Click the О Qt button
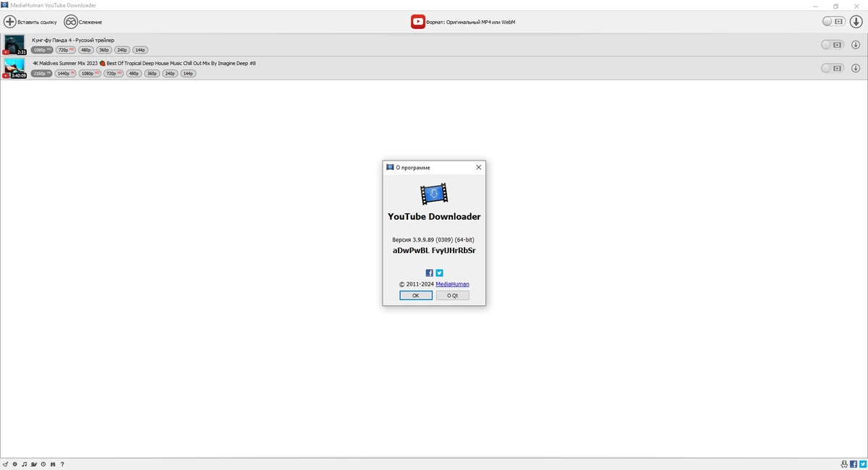The width and height of the screenshot is (868, 470). (452, 296)
